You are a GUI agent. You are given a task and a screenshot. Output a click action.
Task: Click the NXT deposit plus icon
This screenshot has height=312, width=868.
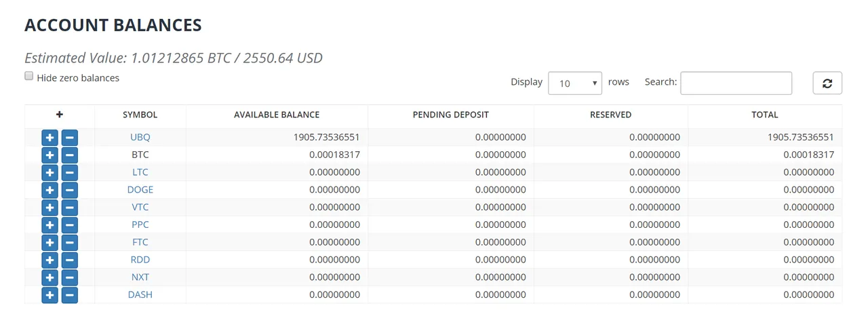pyautogui.click(x=50, y=277)
